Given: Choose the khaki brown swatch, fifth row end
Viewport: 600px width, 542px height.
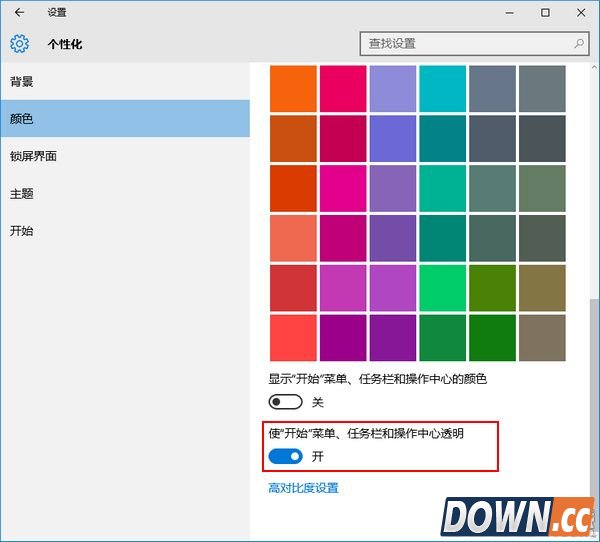Looking at the screenshot, I should [542, 288].
